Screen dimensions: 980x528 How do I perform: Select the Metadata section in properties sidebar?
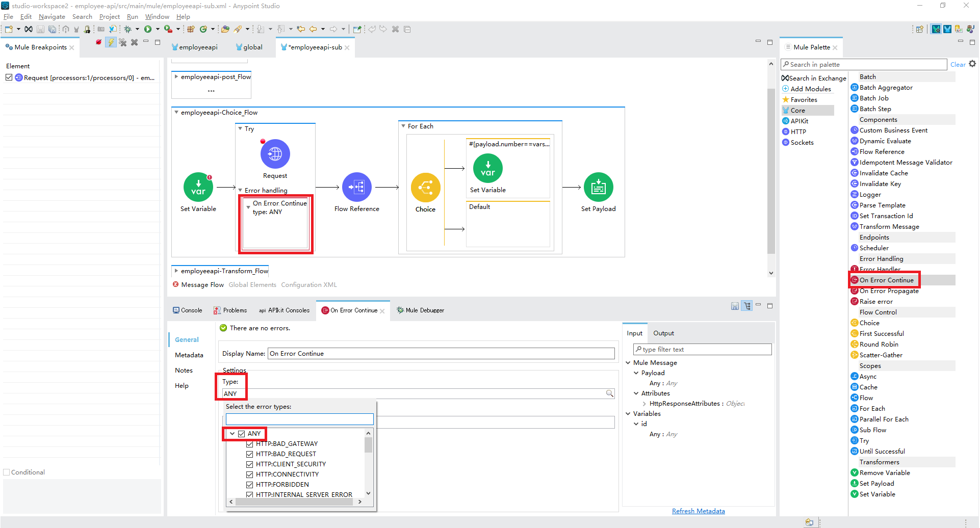[189, 355]
